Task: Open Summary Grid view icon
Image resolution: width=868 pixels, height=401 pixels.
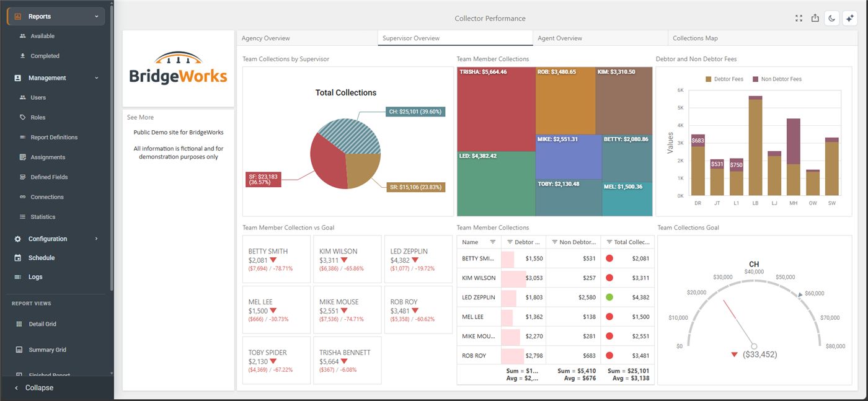Action: (19, 350)
